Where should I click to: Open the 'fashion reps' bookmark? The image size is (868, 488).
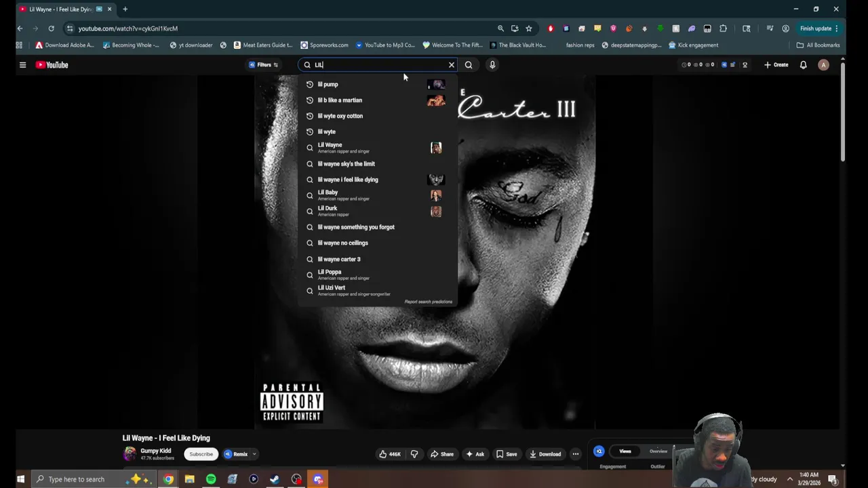coord(580,45)
